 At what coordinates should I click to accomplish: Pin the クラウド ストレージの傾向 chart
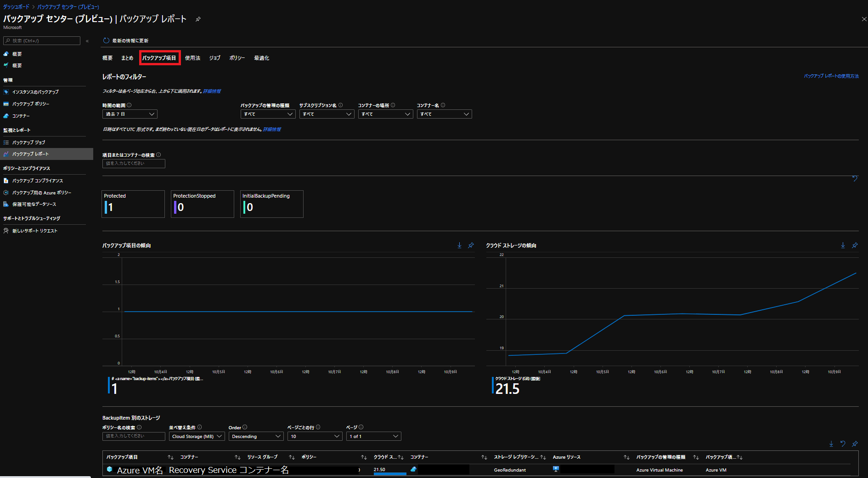pyautogui.click(x=855, y=245)
